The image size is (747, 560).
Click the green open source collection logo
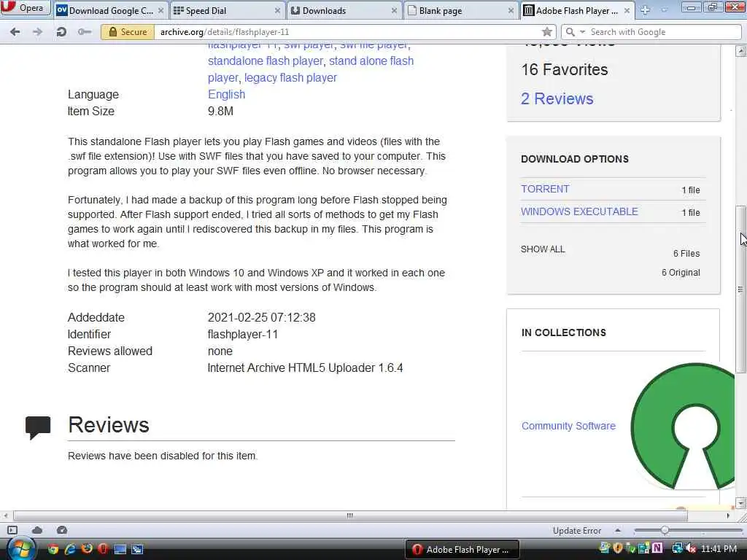(682, 426)
